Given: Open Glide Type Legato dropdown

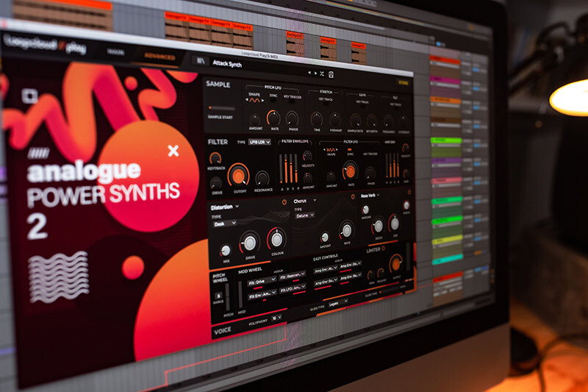Looking at the screenshot, I should [338, 303].
